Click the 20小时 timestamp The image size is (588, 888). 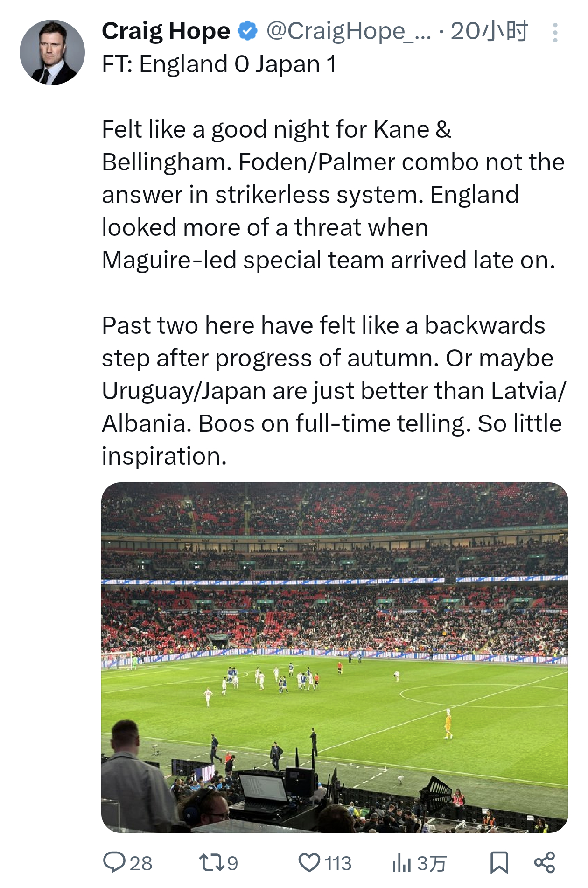(x=489, y=31)
